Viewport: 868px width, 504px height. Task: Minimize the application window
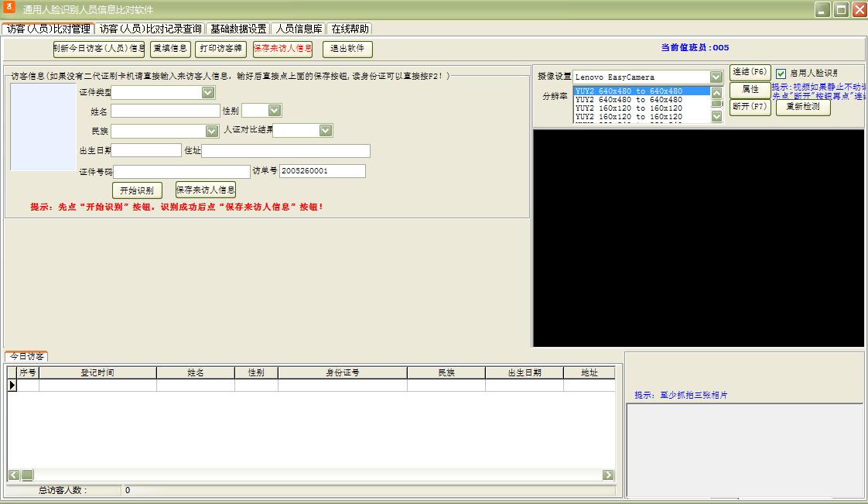[x=822, y=9]
